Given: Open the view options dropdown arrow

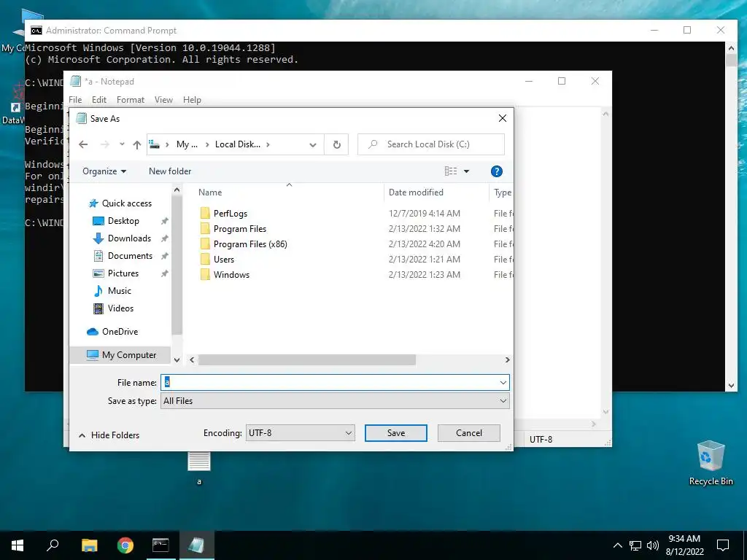Looking at the screenshot, I should 466,171.
